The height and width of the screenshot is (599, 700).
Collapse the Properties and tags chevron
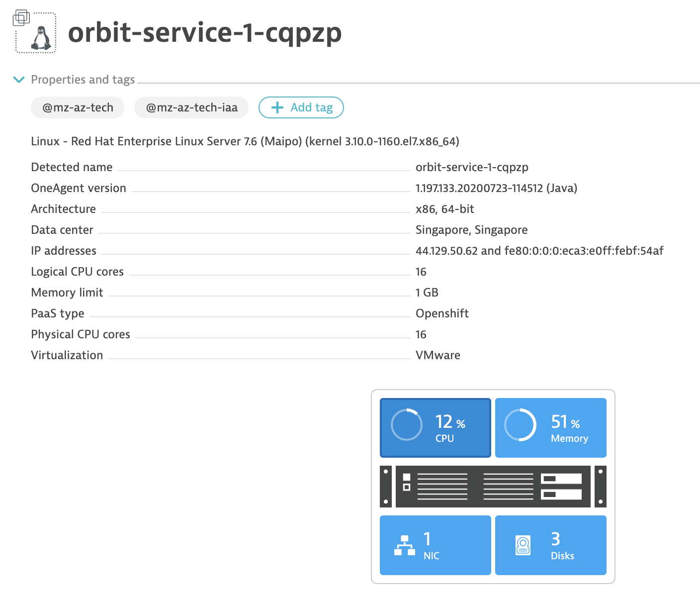pos(19,80)
